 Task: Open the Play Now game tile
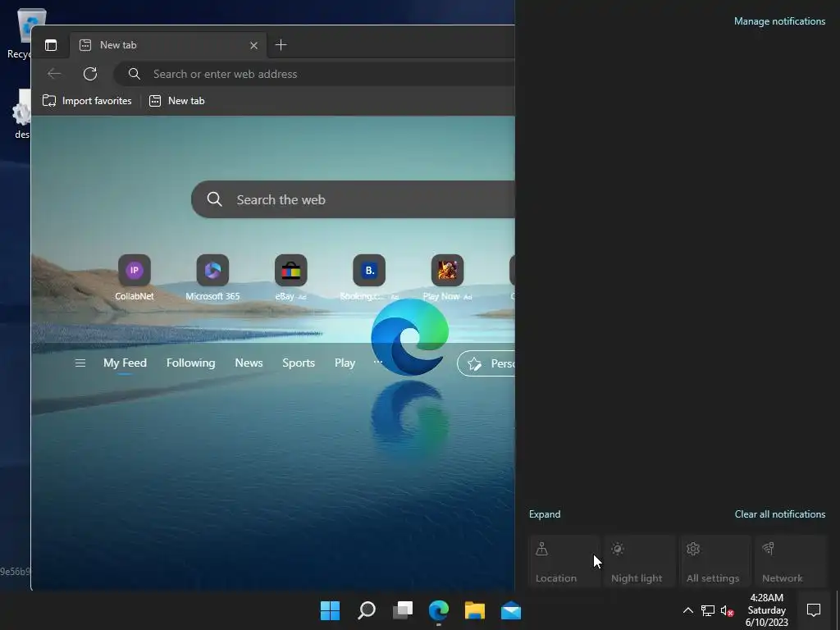click(447, 277)
